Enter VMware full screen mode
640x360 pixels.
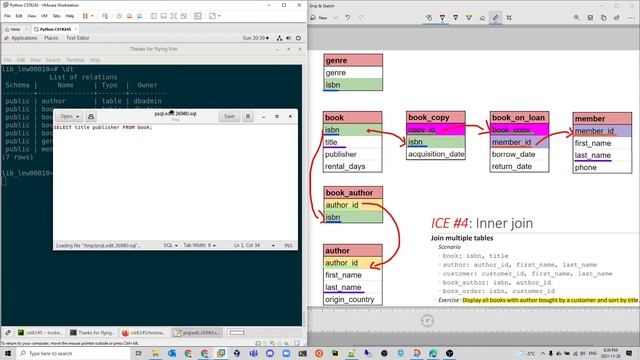point(173,16)
